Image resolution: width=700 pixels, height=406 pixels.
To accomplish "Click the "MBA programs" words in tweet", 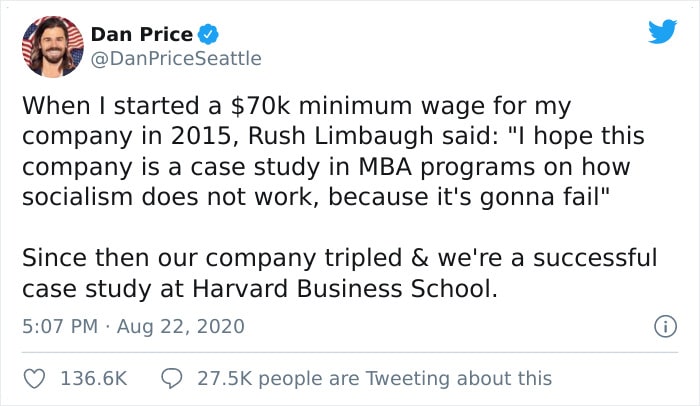I will (x=445, y=167).
